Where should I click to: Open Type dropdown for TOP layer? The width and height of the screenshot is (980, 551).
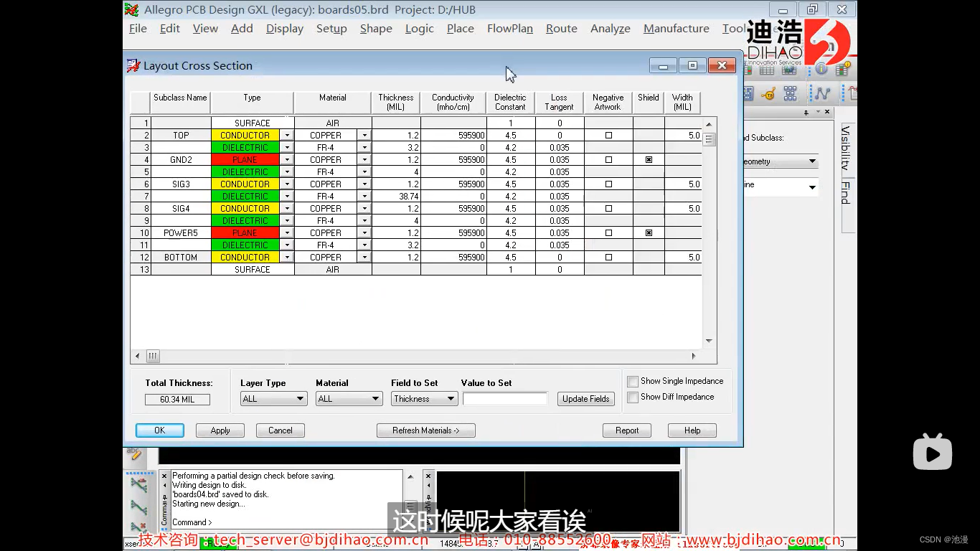(287, 136)
